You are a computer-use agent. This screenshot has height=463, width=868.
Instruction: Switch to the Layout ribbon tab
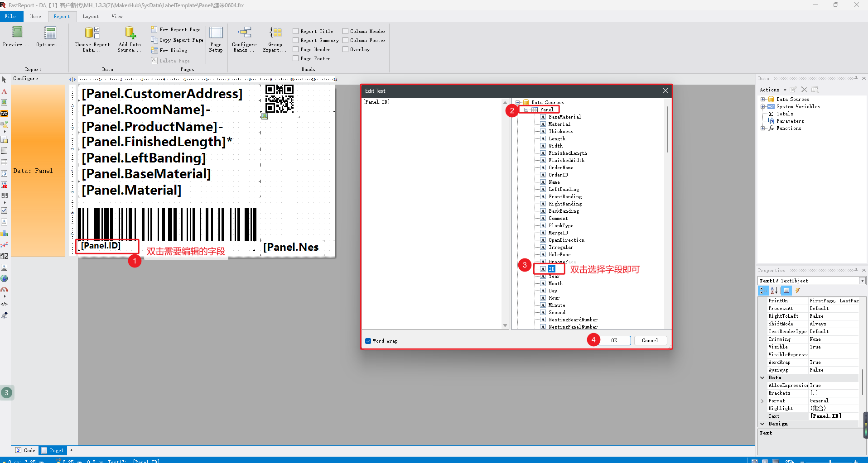tap(91, 17)
